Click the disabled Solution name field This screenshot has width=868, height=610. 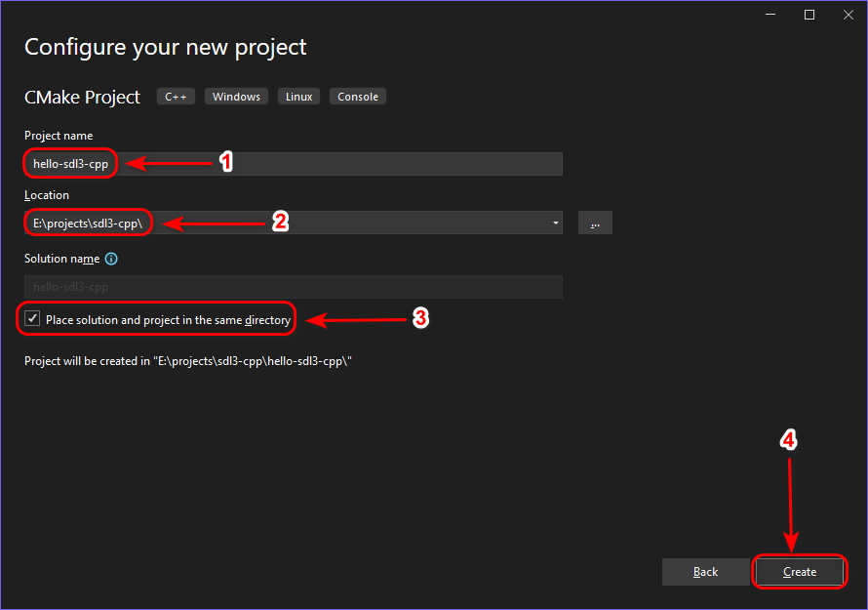293,287
